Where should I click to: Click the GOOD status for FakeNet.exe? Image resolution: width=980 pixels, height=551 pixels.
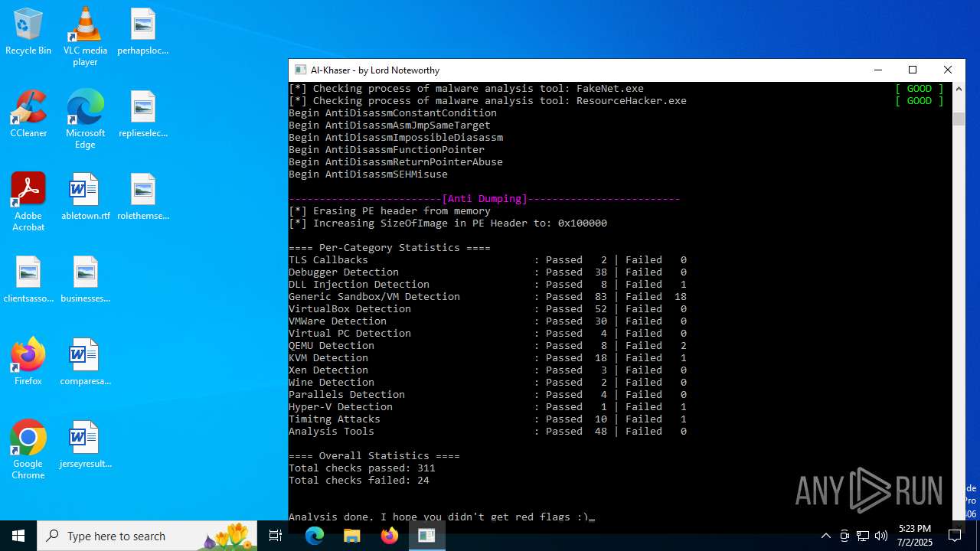[920, 89]
